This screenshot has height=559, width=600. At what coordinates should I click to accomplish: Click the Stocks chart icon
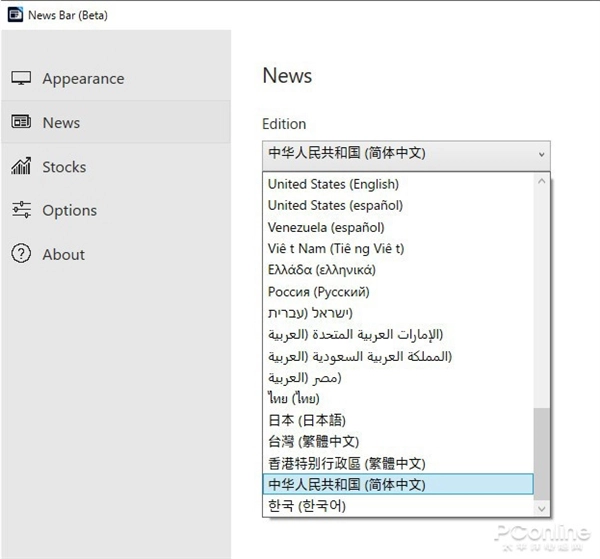[21, 167]
